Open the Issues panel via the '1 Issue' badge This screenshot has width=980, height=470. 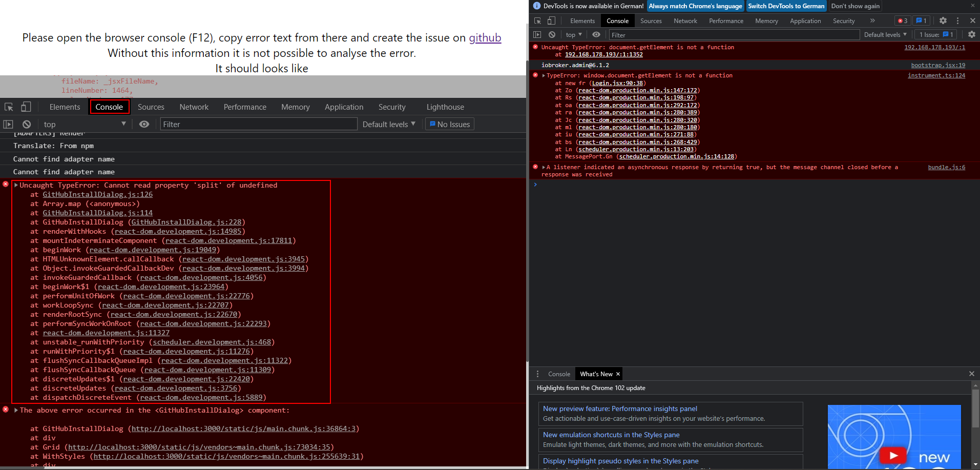tap(935, 34)
